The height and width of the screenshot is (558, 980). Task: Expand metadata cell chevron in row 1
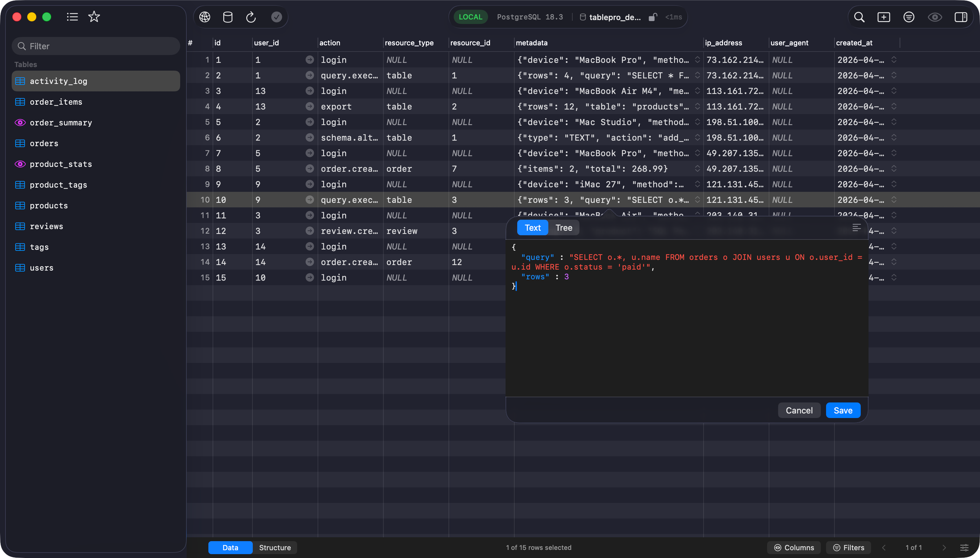(x=697, y=60)
